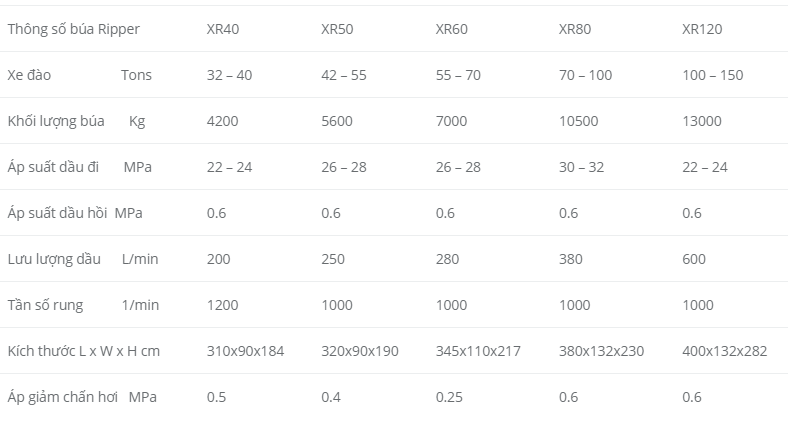Select the XR80 column header
Image resolution: width=788 pixels, height=439 pixels.
coord(574,29)
